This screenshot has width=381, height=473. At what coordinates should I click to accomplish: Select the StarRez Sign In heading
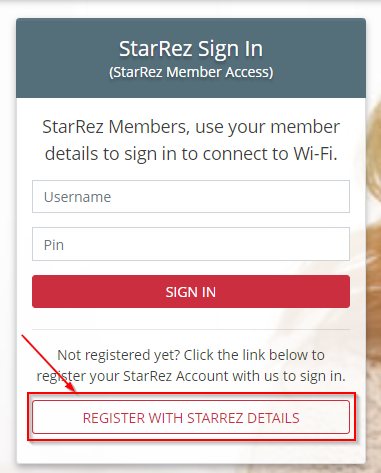coord(191,49)
